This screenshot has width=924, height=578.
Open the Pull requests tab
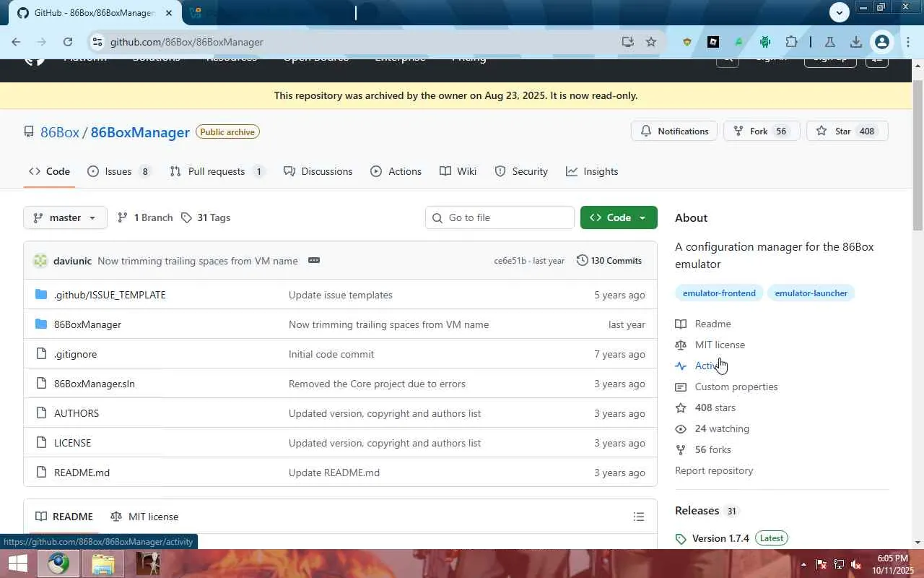[217, 171]
